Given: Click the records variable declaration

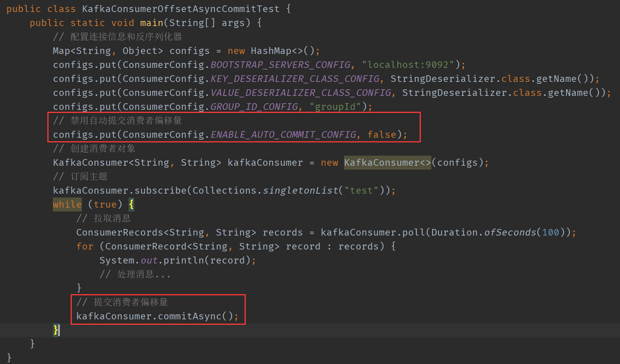Looking at the screenshot, I should (282, 232).
